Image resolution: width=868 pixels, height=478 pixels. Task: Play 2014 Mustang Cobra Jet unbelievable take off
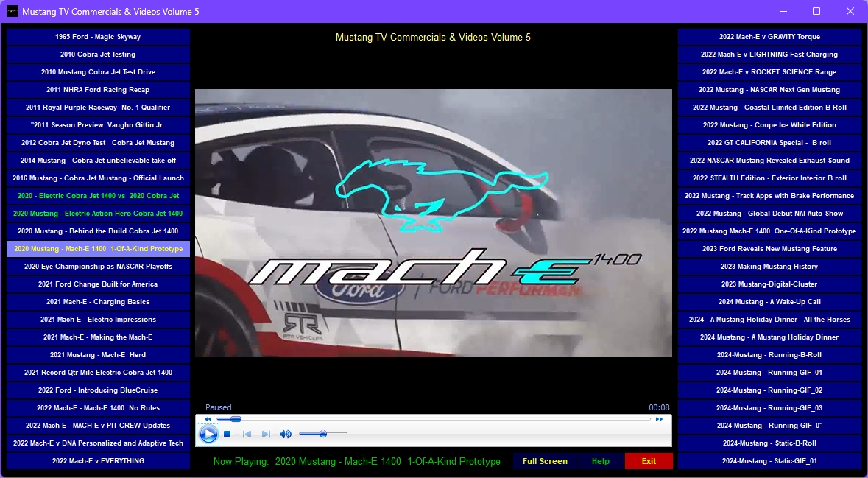click(x=98, y=161)
